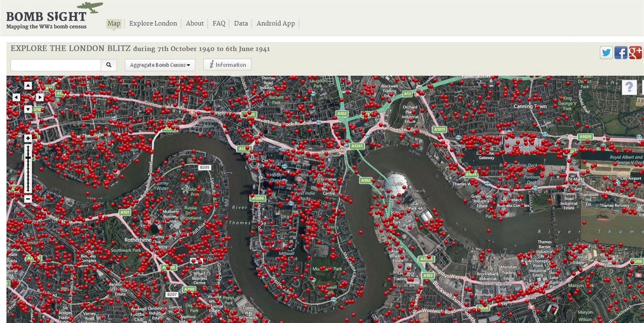Select the Data menu item
This screenshot has height=323, width=644.
(x=241, y=23)
